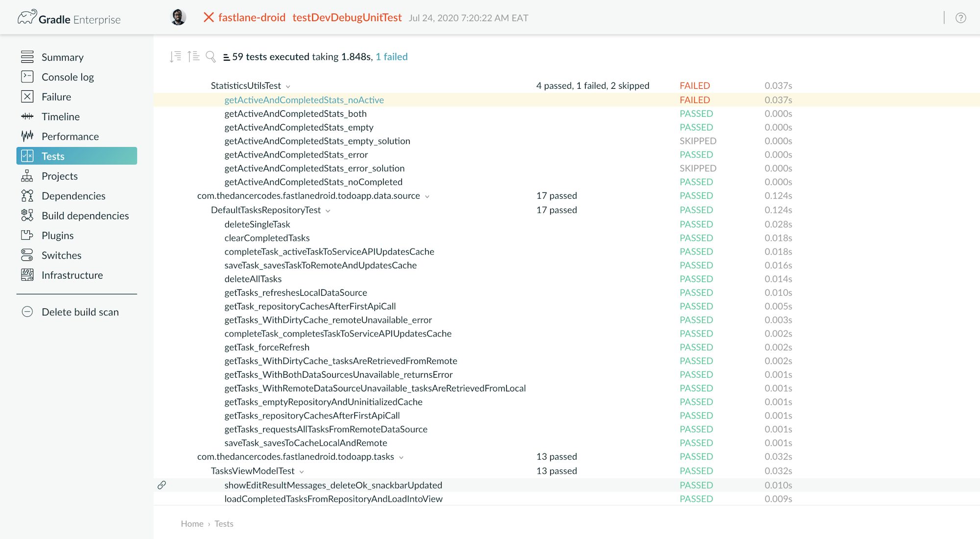Open the Home breadcrumb link
This screenshot has width=980, height=539.
192,523
